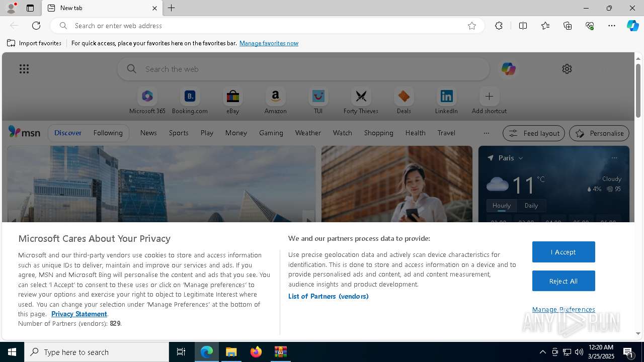Open Copilot icon beside search box

[508, 69]
